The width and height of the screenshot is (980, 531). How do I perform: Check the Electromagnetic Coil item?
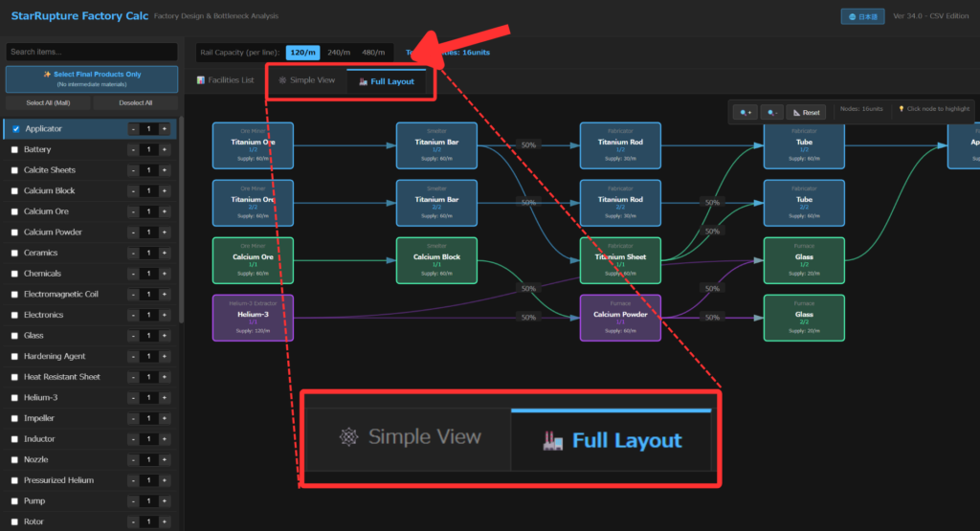pos(14,295)
